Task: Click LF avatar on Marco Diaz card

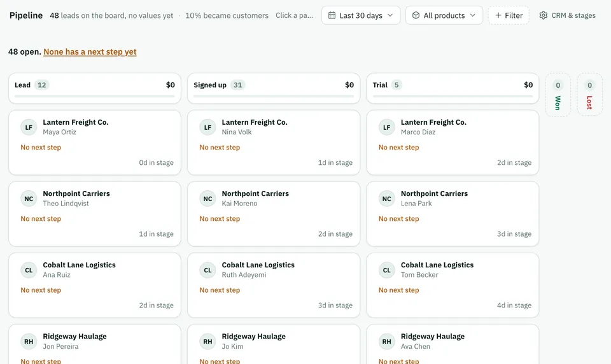Action: pyautogui.click(x=386, y=127)
